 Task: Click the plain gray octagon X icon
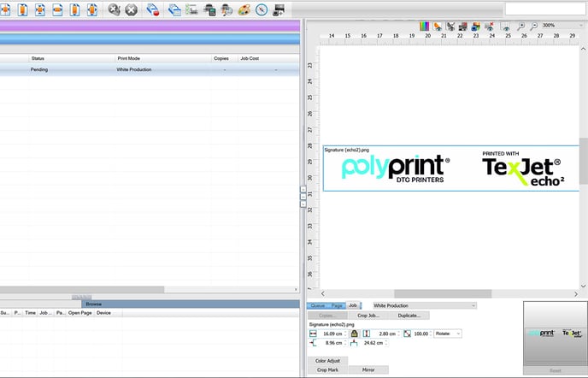coord(132,10)
